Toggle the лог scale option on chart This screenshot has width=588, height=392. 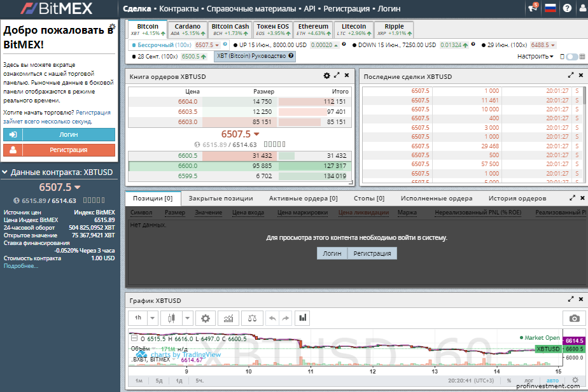[x=529, y=381]
